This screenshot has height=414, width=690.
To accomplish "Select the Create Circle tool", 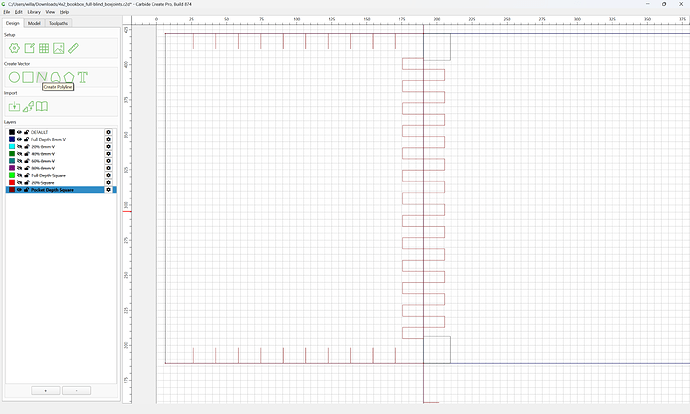I will [14, 77].
